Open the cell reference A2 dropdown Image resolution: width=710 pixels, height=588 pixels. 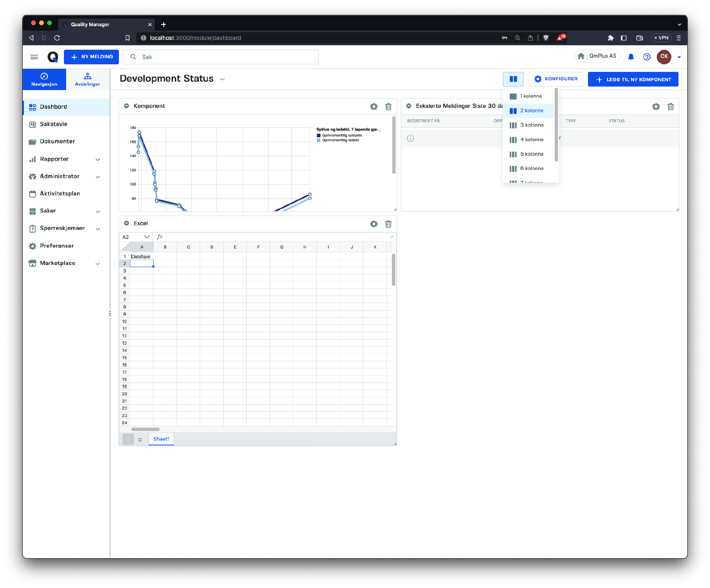pyautogui.click(x=146, y=237)
